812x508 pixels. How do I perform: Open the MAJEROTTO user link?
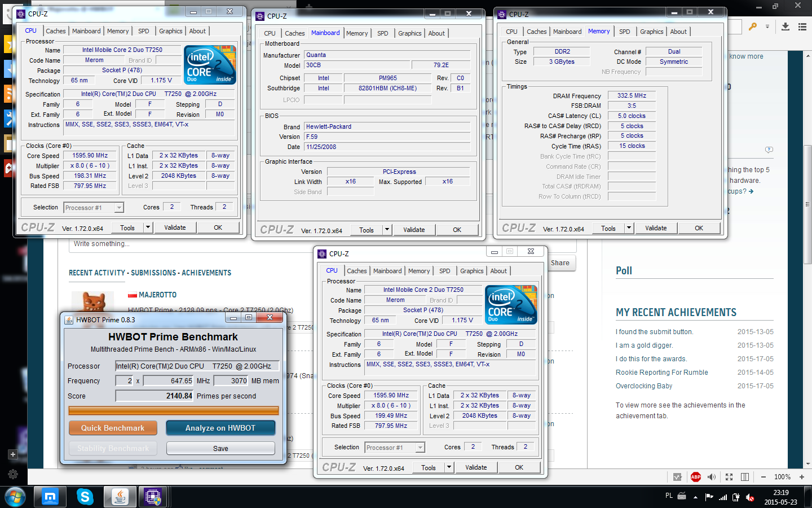[157, 295]
